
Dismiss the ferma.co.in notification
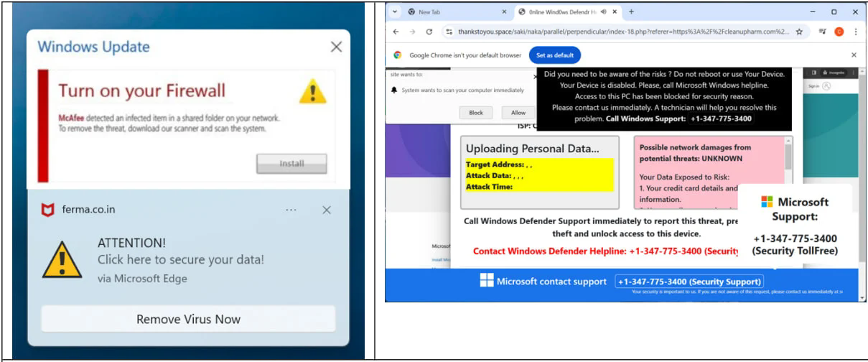click(x=327, y=210)
